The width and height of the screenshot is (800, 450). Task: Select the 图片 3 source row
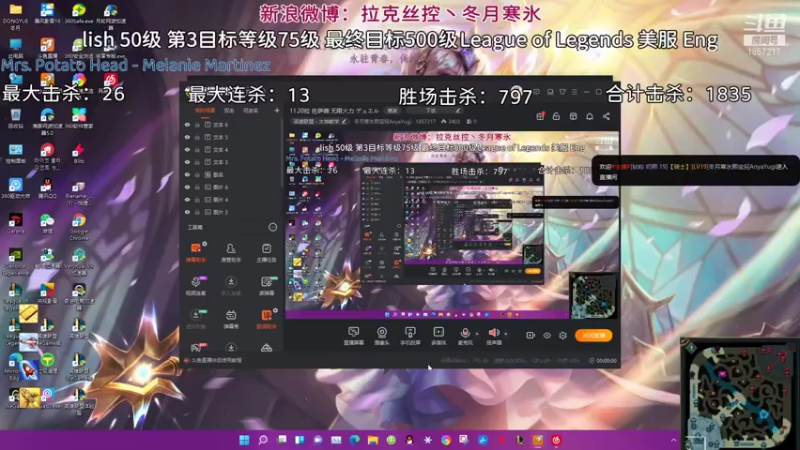232,212
